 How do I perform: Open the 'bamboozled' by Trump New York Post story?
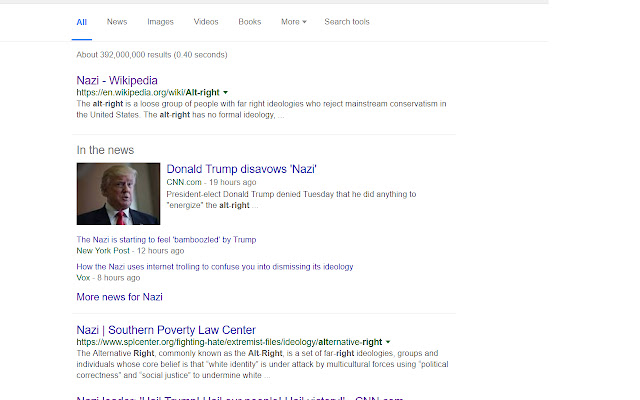(x=166, y=240)
